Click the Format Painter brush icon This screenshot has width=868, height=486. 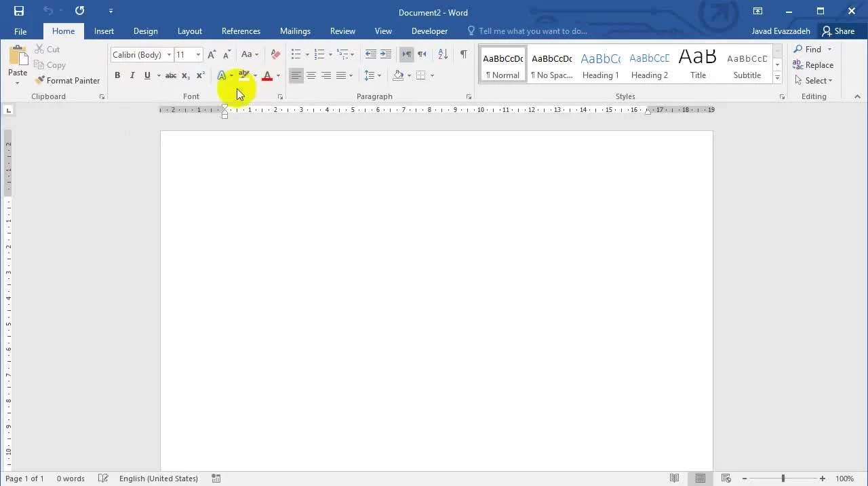click(x=40, y=80)
